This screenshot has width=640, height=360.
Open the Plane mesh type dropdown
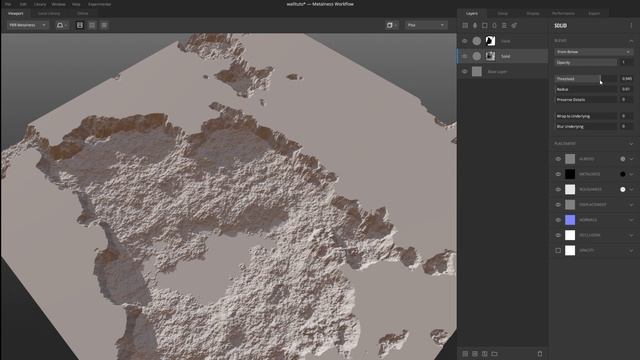pos(426,25)
